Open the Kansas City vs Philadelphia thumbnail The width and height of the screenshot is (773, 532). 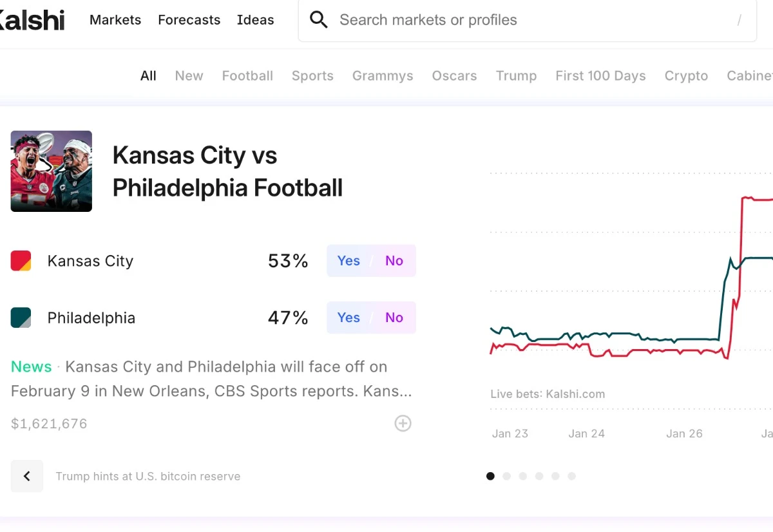52,171
